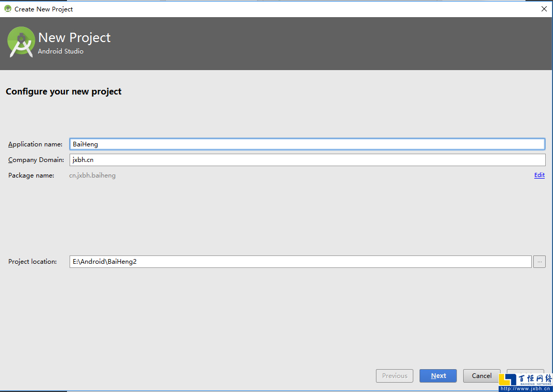Viewport: 553px width, 392px height.
Task: Close the Create New Project window
Action: (x=544, y=9)
